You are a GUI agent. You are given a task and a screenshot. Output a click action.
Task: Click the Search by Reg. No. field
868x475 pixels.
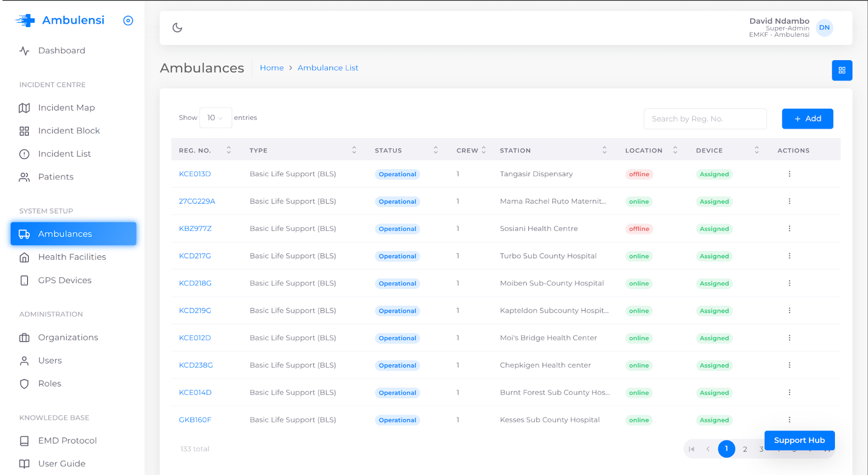pos(704,119)
